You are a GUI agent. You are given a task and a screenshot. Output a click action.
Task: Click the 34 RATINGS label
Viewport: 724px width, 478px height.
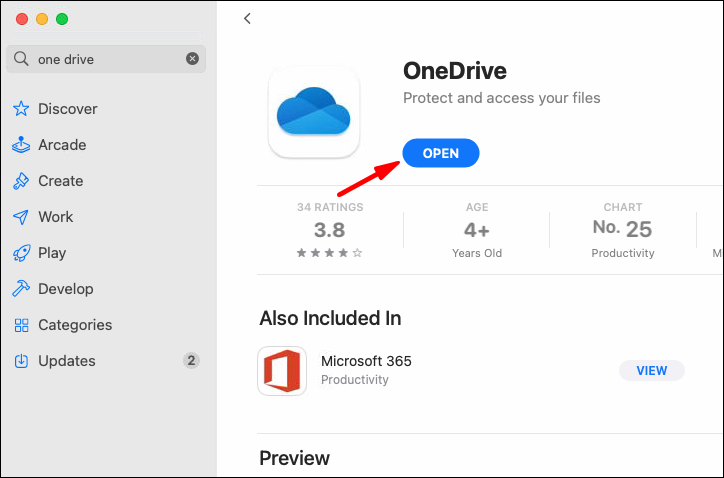[330, 207]
